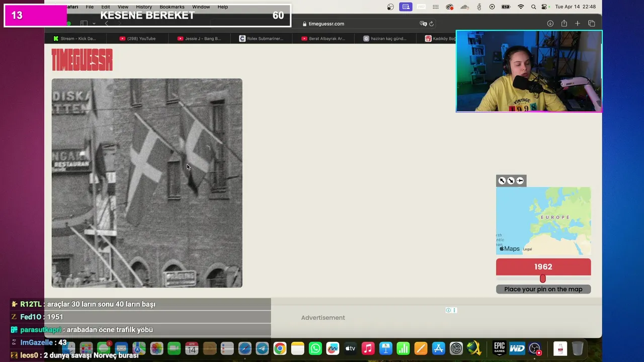Screen dimensions: 644x362
Task: Open the Wi-Fi menu bar icon
Action: (x=521, y=7)
